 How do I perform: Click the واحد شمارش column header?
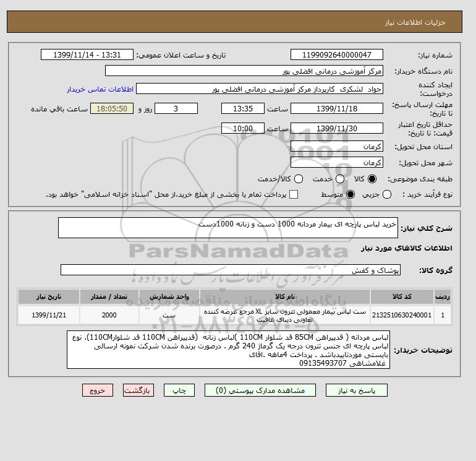(x=169, y=296)
